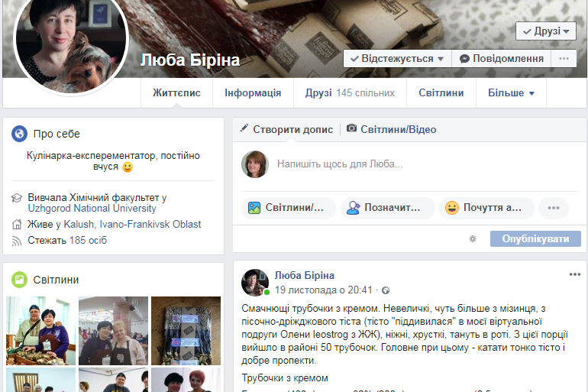Open the Світлини tab
588x392 pixels.
click(x=441, y=93)
